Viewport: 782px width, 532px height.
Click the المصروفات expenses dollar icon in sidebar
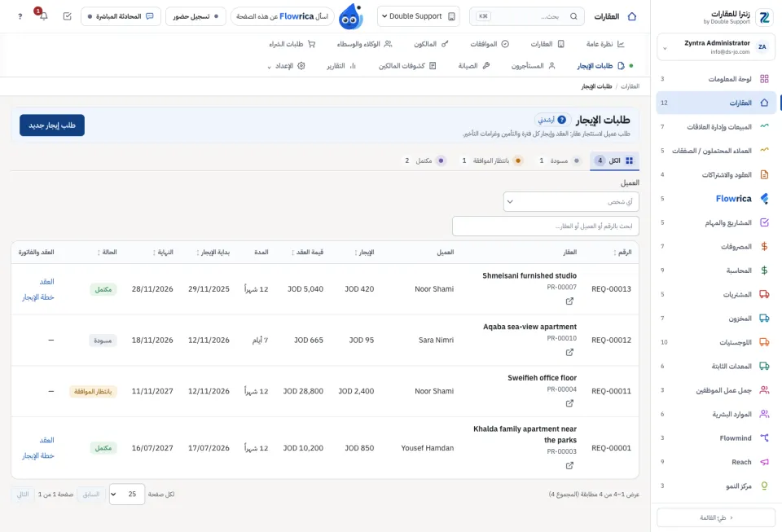tap(764, 246)
